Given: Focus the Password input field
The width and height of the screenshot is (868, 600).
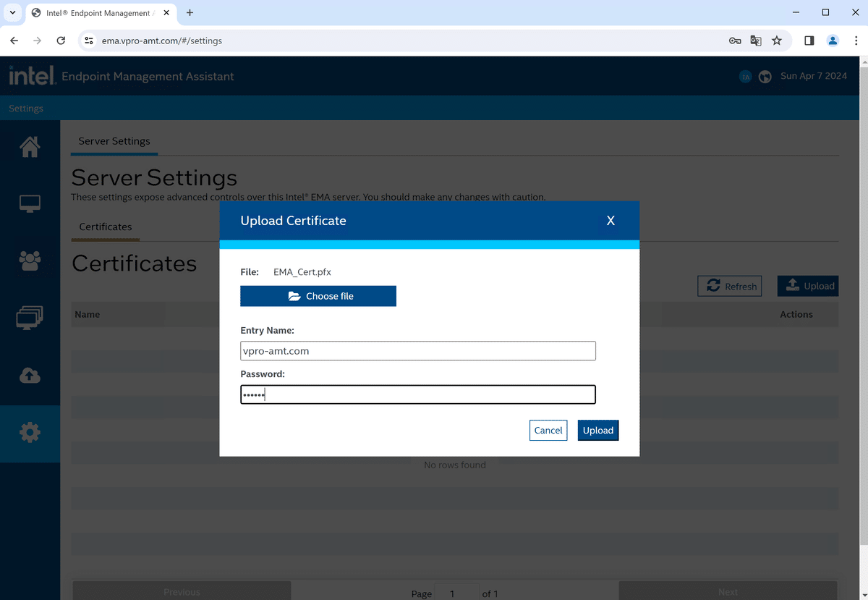Looking at the screenshot, I should (418, 394).
